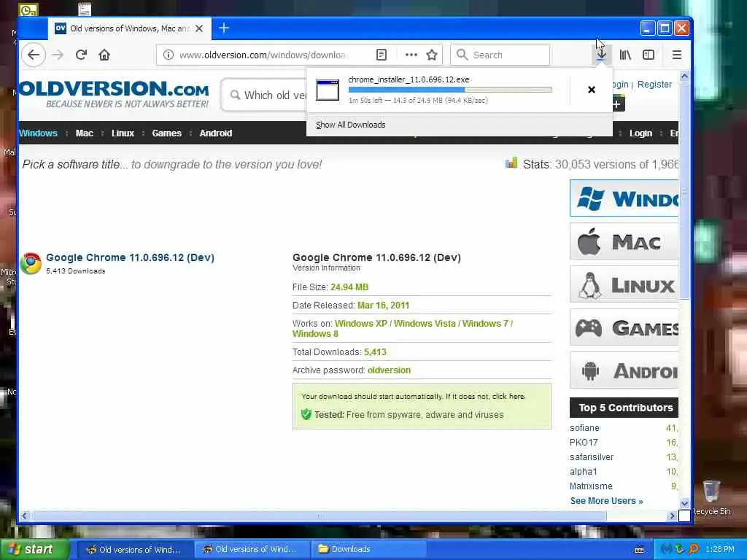Click the horizontal scrollbar left arrow

(24, 516)
